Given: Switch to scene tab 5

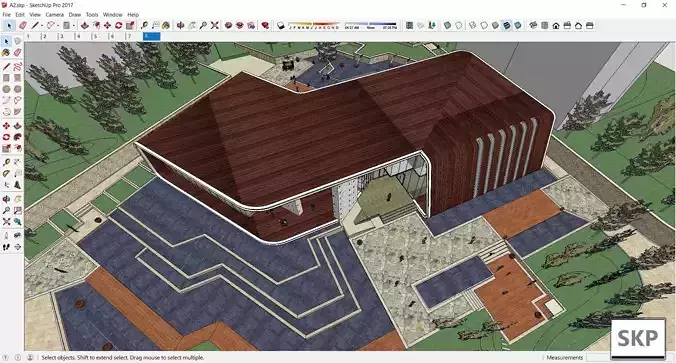Looking at the screenshot, I should coord(100,36).
